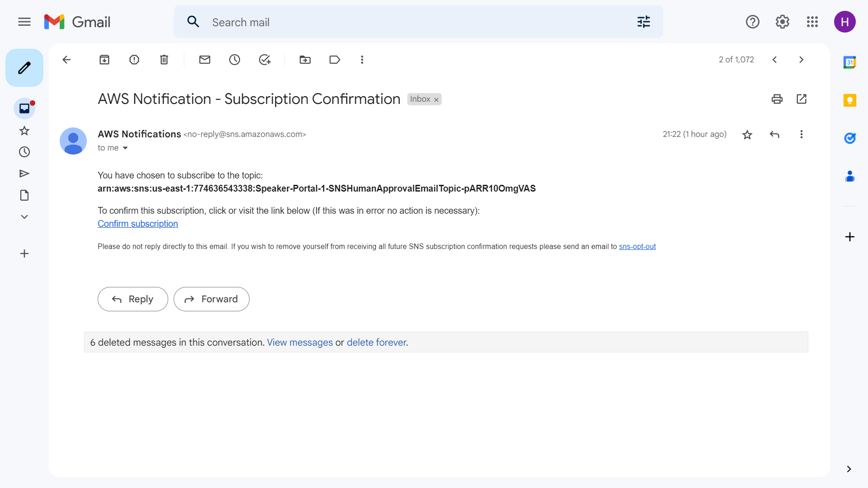Click the Confirm subscription link
Viewport: 868px width, 488px height.
click(137, 224)
